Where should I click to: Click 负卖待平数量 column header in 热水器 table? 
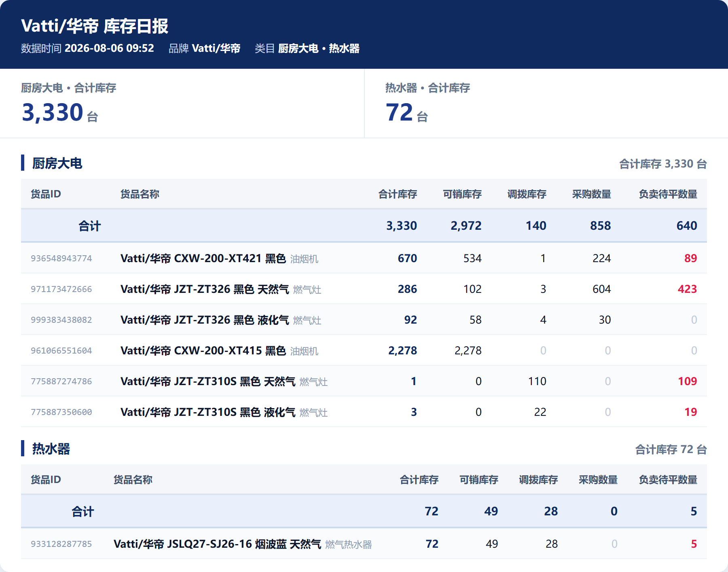pyautogui.click(x=668, y=480)
